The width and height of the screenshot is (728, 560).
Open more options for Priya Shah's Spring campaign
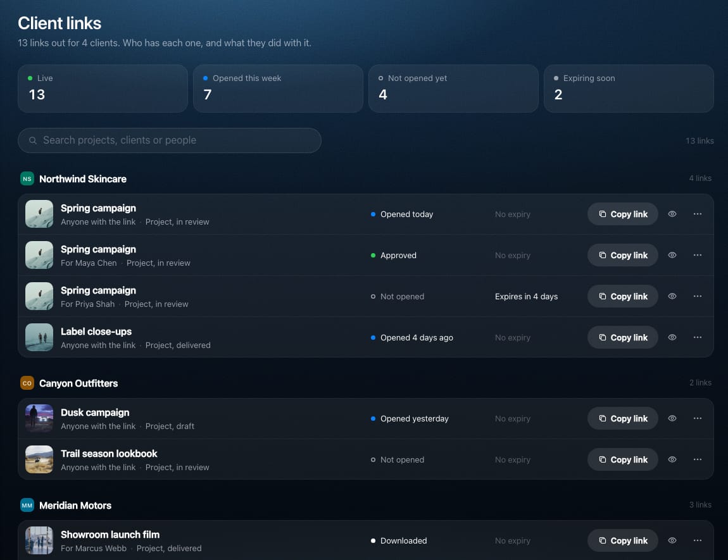[x=698, y=296]
